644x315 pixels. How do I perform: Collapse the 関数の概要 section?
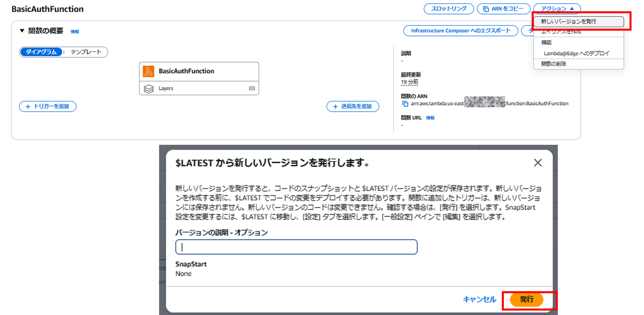pos(22,31)
